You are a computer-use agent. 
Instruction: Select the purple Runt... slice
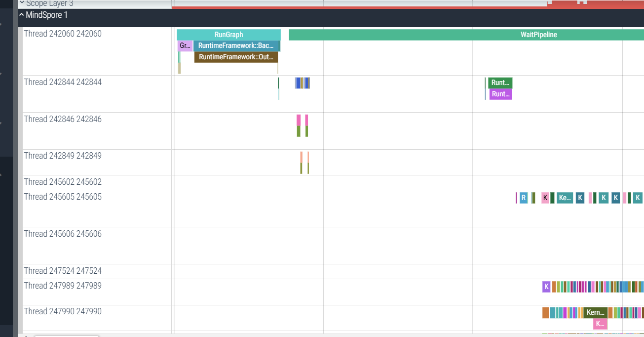pyautogui.click(x=500, y=94)
